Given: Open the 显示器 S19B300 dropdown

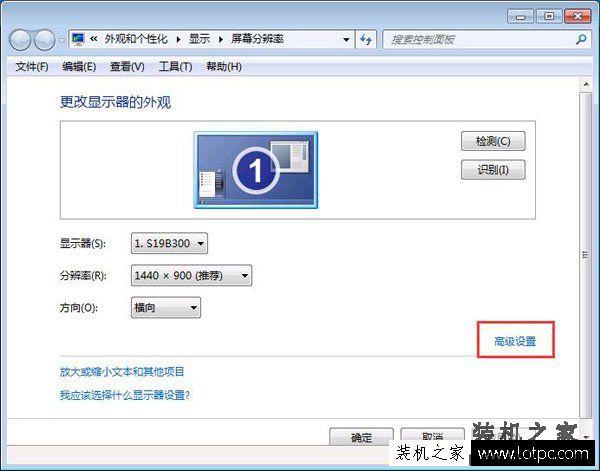Looking at the screenshot, I should pos(169,243).
